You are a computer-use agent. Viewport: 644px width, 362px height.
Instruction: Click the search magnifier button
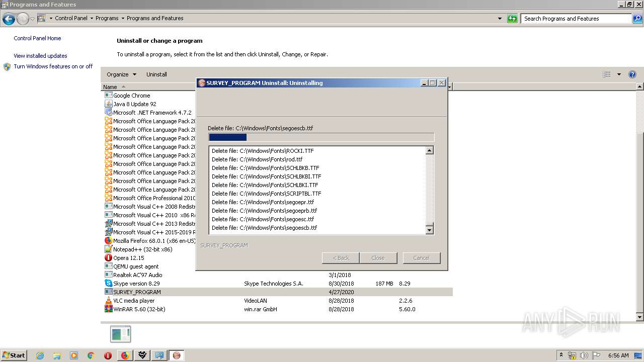(x=637, y=19)
